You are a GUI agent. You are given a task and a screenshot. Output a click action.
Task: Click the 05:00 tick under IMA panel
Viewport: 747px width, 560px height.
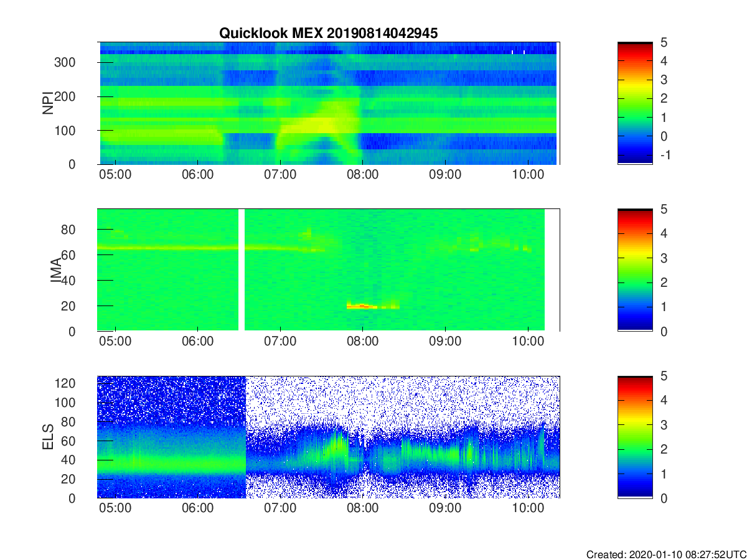click(x=115, y=341)
